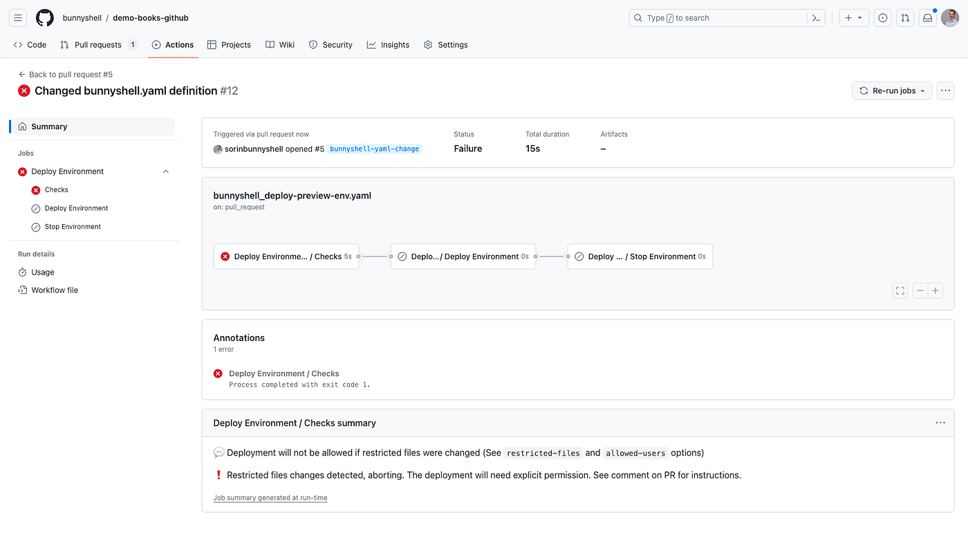This screenshot has height=560, width=968.
Task: Switch to the Code tab
Action: 30,44
